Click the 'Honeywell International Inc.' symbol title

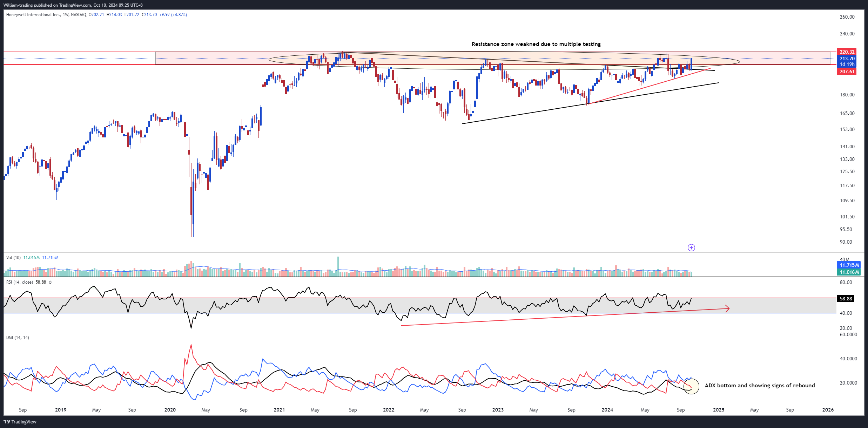click(x=33, y=15)
